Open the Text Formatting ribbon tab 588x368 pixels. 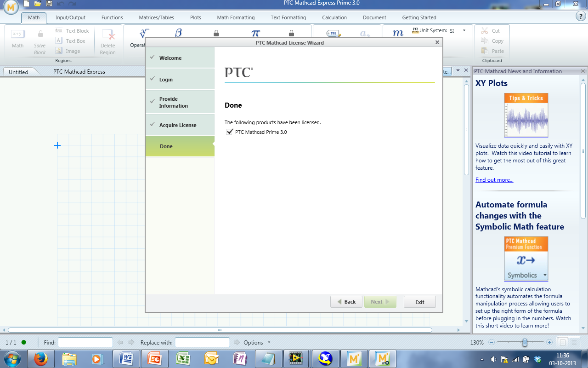point(288,17)
